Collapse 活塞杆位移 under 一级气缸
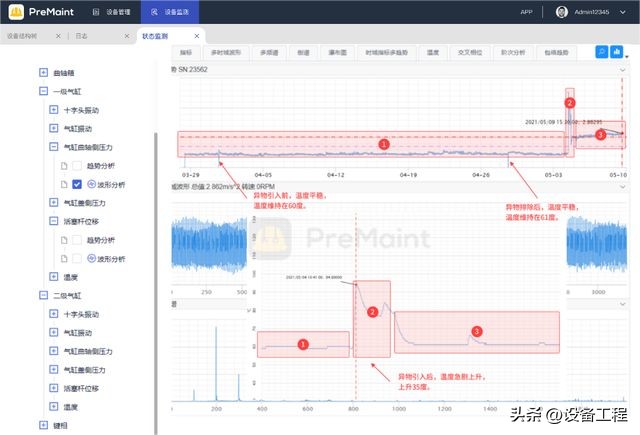Viewport: 640px width, 435px height. click(53, 221)
